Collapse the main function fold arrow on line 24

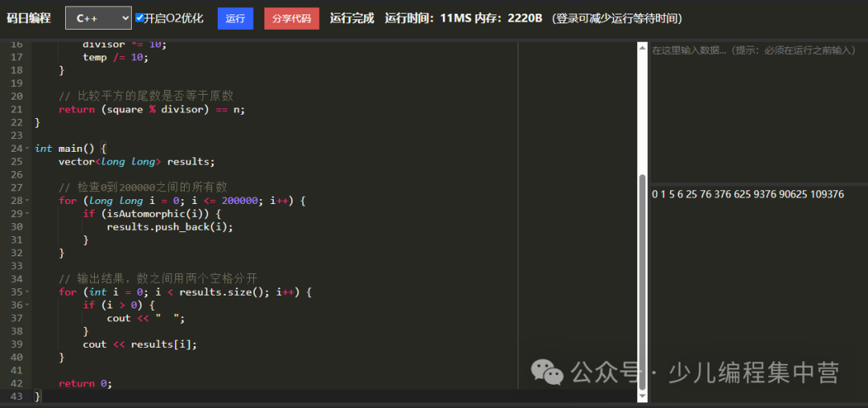27,149
